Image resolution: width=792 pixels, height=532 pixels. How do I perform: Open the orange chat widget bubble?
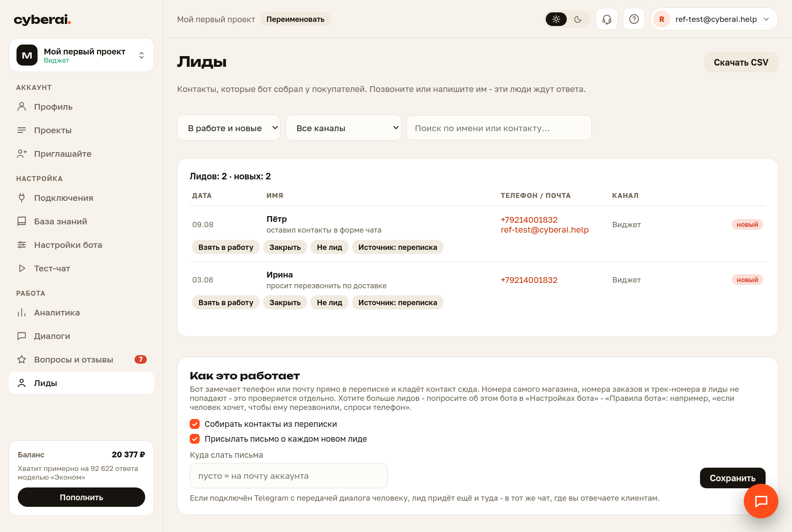pos(761,501)
